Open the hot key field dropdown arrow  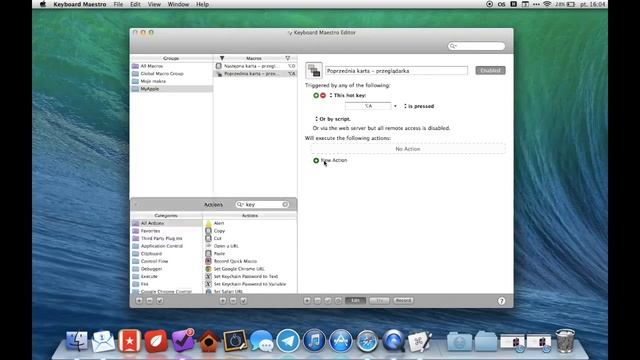395,106
